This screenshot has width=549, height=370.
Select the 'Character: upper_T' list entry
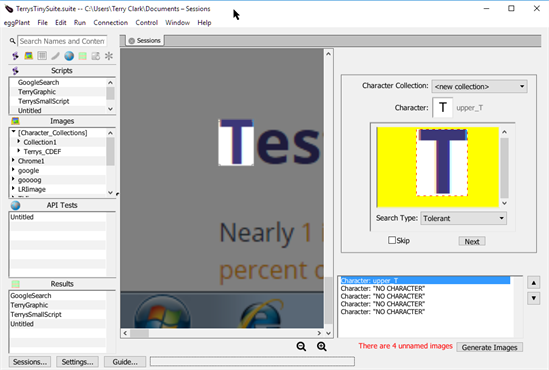pos(425,280)
